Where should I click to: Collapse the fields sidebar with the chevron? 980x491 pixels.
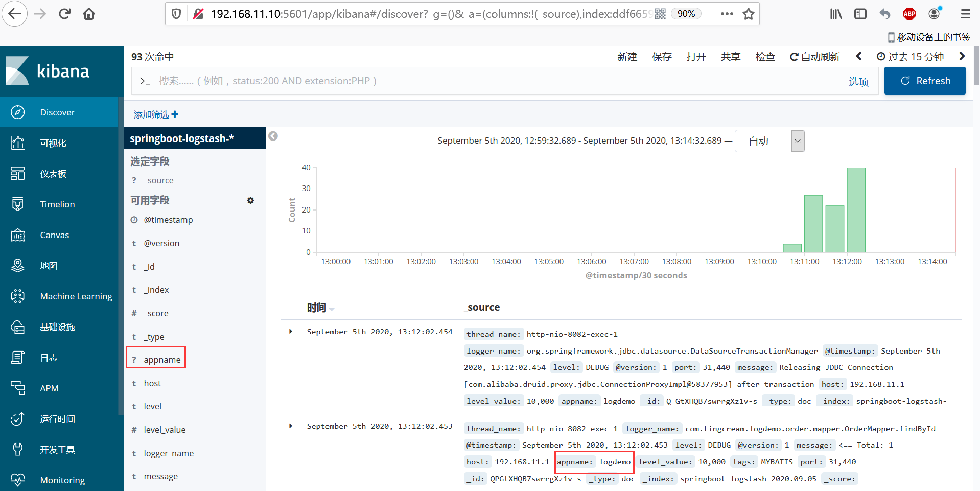[272, 136]
